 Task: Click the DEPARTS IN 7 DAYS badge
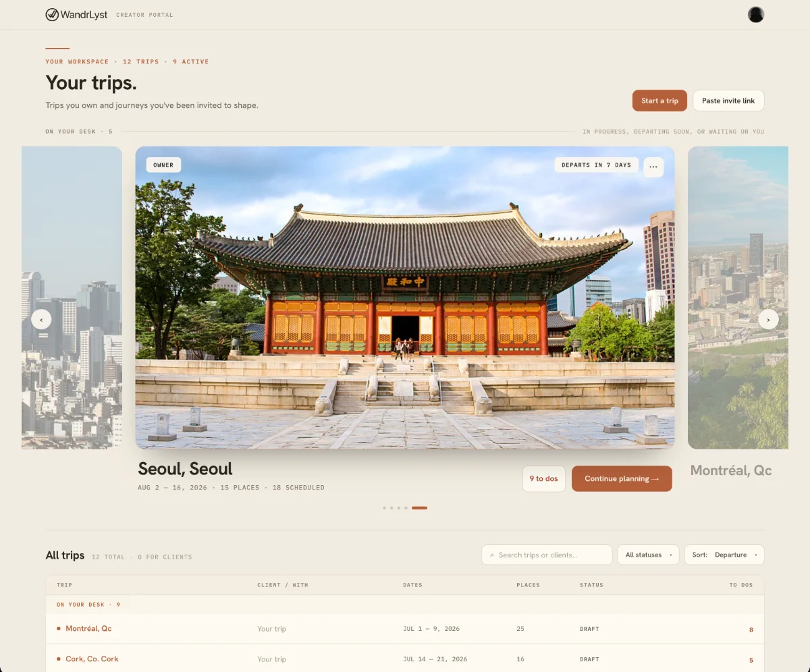597,165
